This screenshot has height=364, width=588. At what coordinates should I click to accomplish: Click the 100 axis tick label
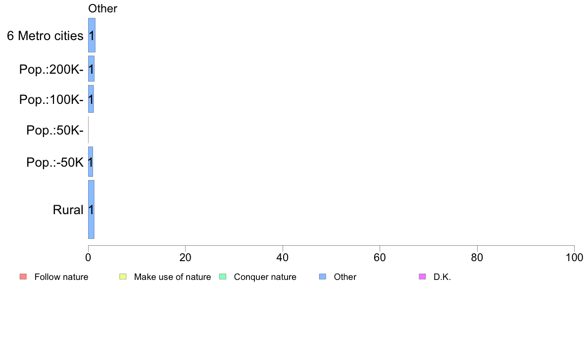(574, 257)
